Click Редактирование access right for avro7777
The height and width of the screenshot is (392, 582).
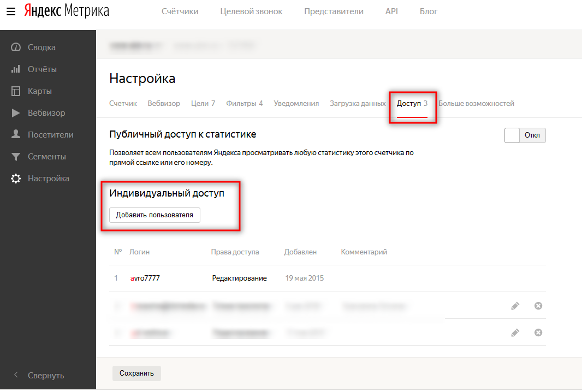(x=240, y=278)
